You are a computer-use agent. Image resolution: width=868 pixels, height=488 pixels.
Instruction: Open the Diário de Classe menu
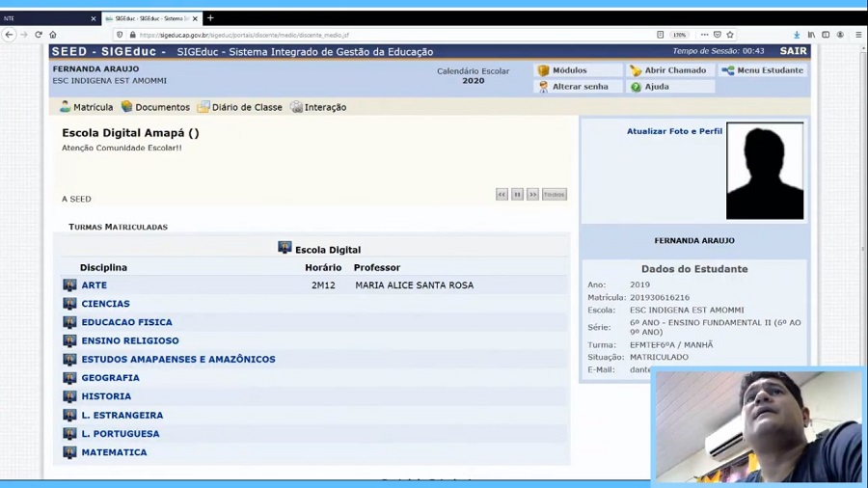coord(240,107)
